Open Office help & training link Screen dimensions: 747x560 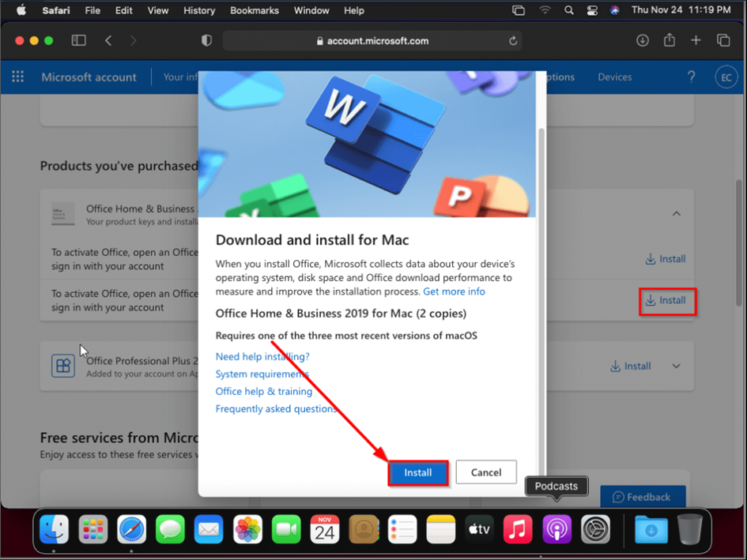point(264,392)
